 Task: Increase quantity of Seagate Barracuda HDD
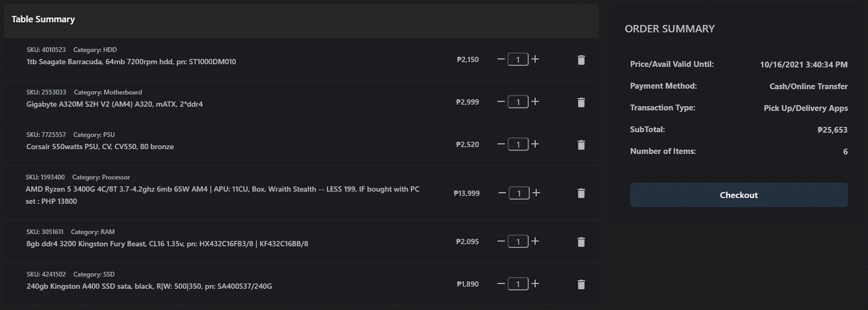pos(535,59)
